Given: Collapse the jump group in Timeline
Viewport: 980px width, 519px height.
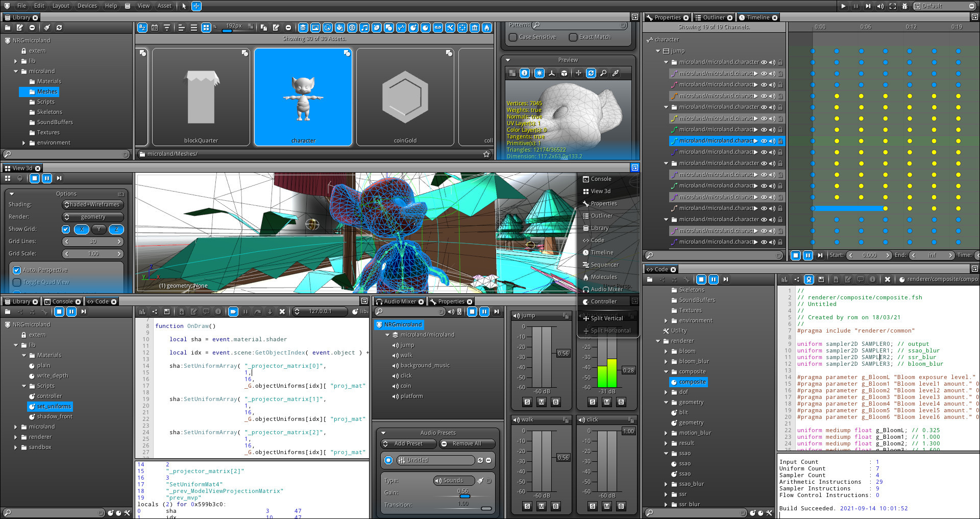Looking at the screenshot, I should [x=658, y=51].
